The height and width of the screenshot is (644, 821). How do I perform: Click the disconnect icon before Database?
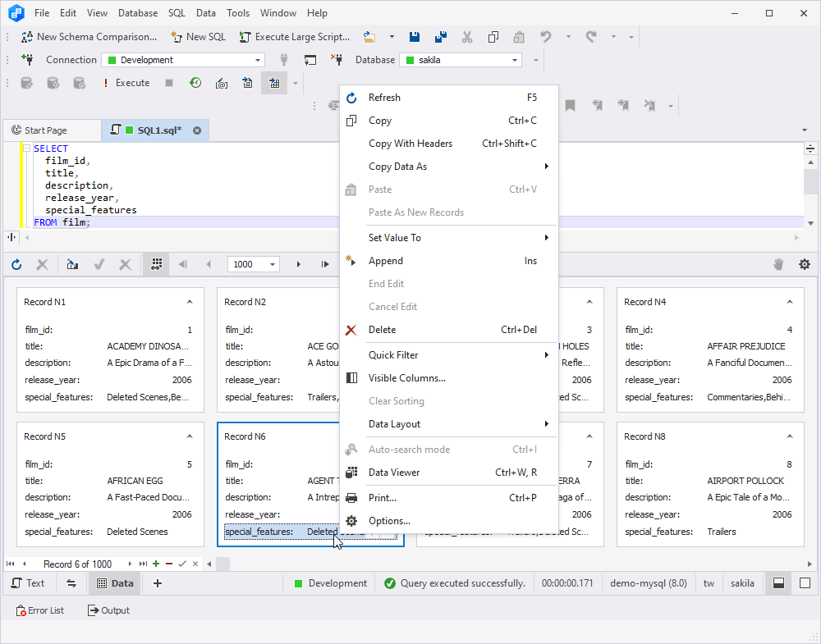point(337,60)
